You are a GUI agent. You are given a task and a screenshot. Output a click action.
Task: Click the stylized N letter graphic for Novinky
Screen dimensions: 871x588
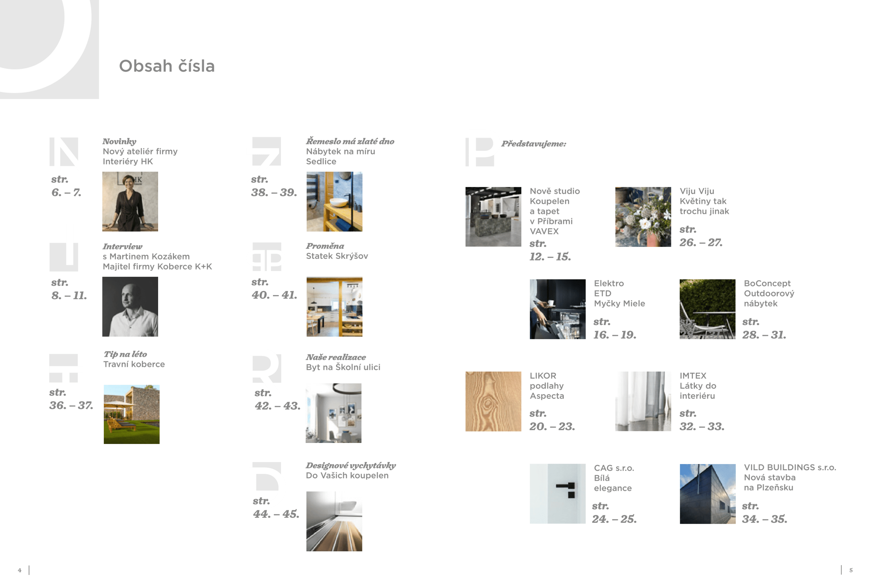point(64,151)
